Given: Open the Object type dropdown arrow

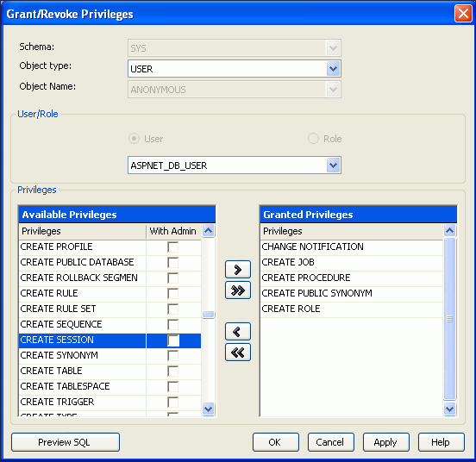Looking at the screenshot, I should click(333, 69).
